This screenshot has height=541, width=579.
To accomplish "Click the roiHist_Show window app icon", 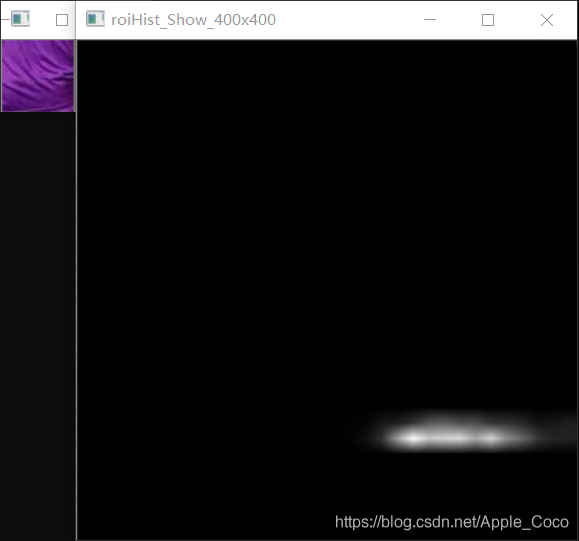I will (x=95, y=19).
